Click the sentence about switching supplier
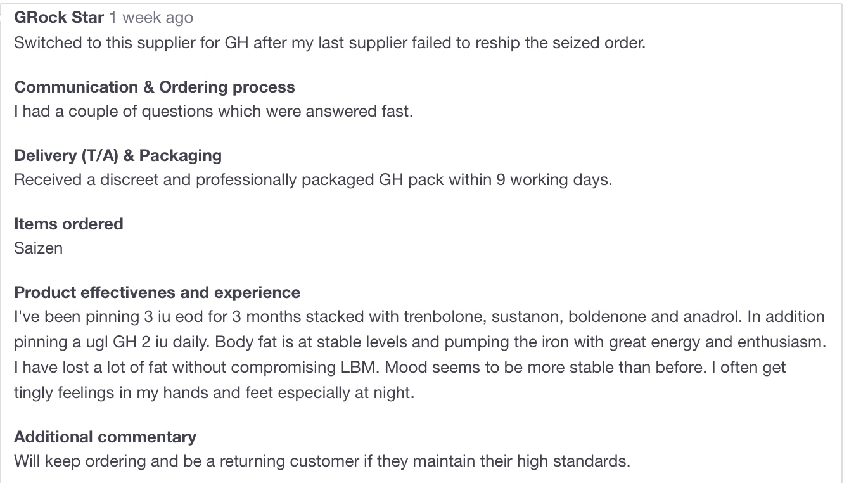 (329, 42)
